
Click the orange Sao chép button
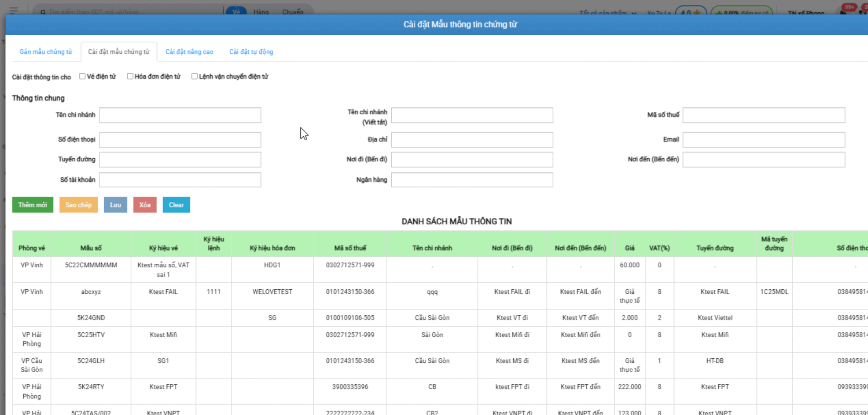78,205
